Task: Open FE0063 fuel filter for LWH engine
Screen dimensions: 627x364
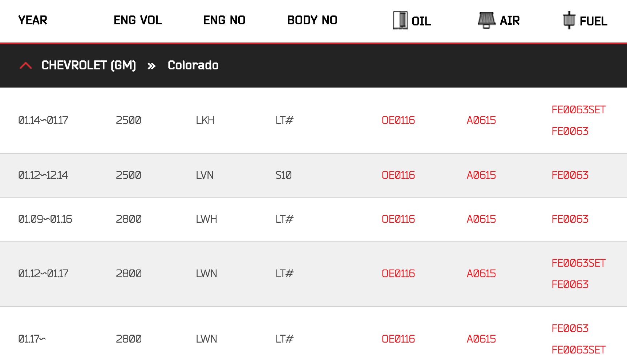Action: tap(570, 219)
